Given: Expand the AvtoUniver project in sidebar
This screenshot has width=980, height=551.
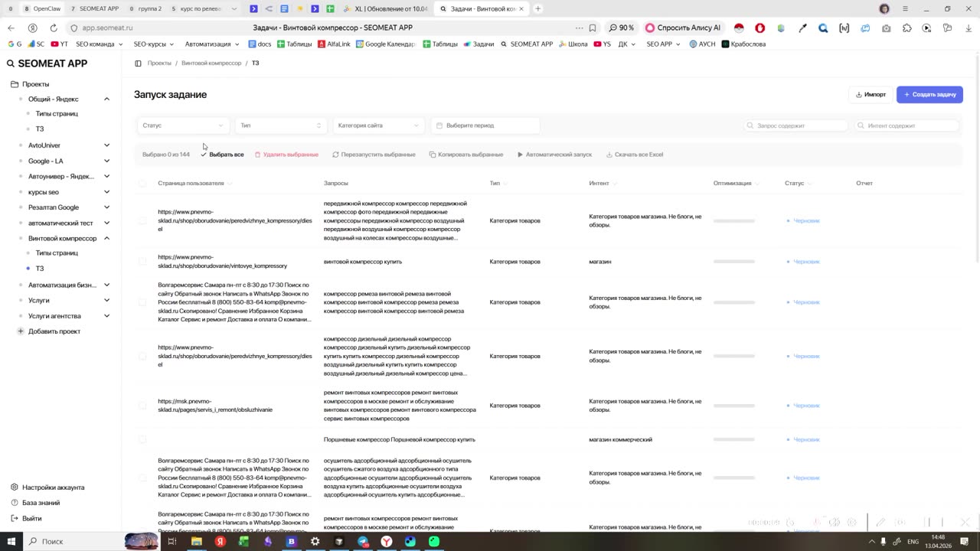Looking at the screenshot, I should click(x=106, y=145).
